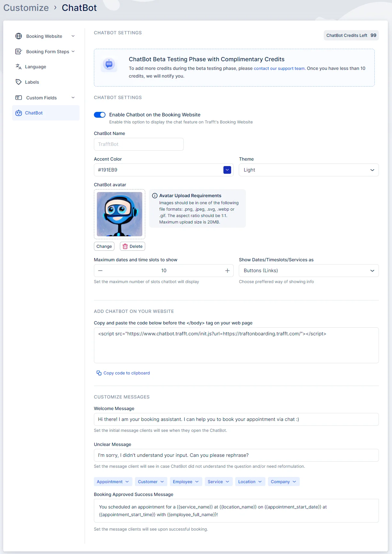
Task: Click the Language translate icon
Action: tap(19, 67)
